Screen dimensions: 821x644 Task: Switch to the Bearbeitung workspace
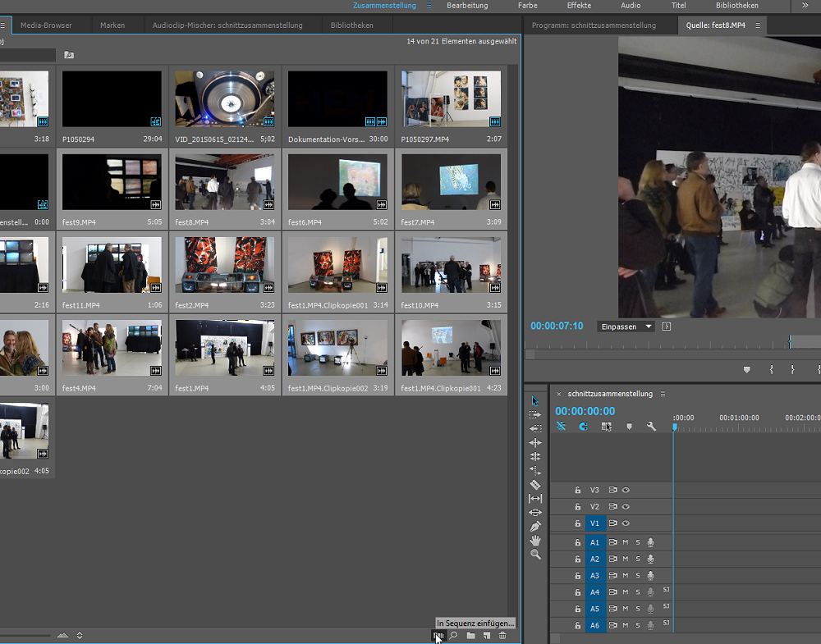pos(468,5)
